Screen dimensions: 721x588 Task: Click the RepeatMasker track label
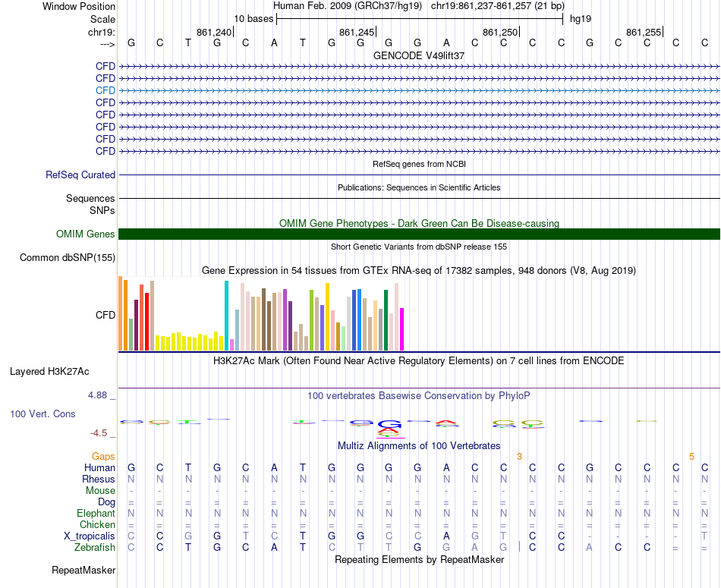pyautogui.click(x=83, y=570)
